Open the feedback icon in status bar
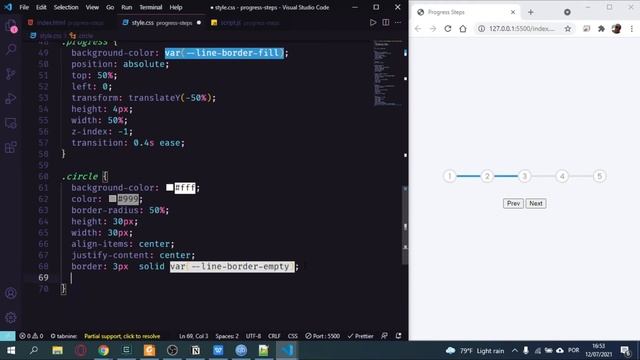640x360 pixels. pyautogui.click(x=384, y=336)
